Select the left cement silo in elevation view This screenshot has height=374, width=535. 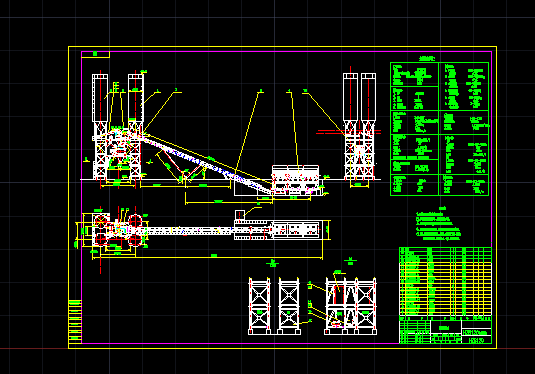click(100, 99)
